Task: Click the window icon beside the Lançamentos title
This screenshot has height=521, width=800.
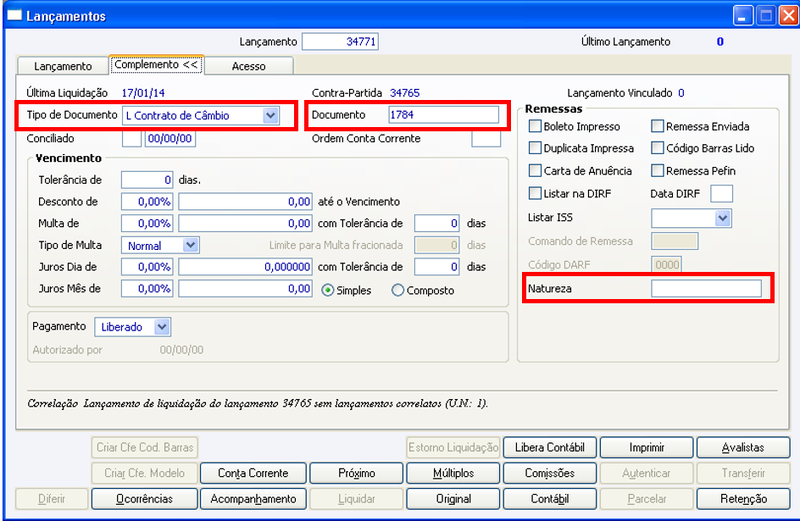Action: 14,15
